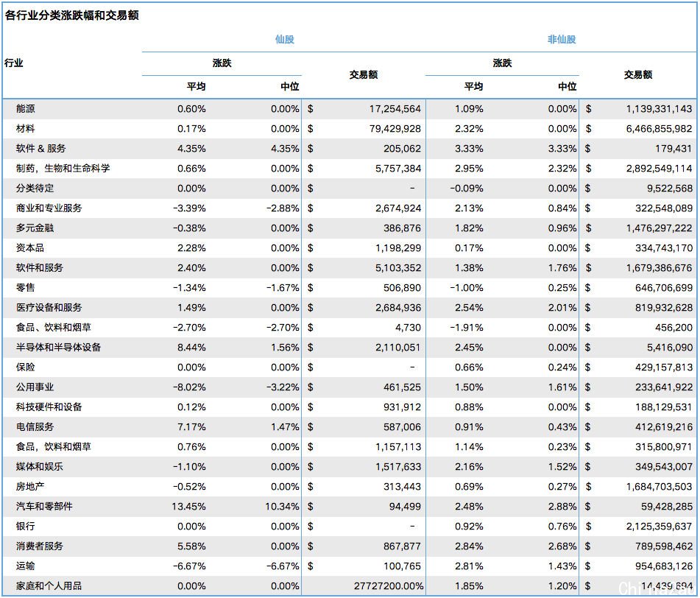The height and width of the screenshot is (598, 700).
Task: Select the value 79,429,928 in 材料 row
Action: click(x=395, y=129)
